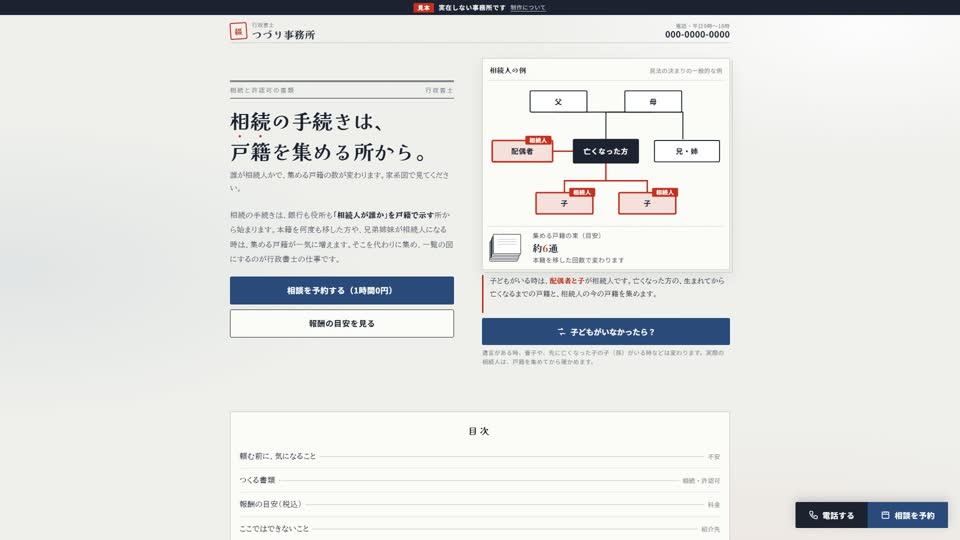Open the つづり事務所 site title

point(283,35)
